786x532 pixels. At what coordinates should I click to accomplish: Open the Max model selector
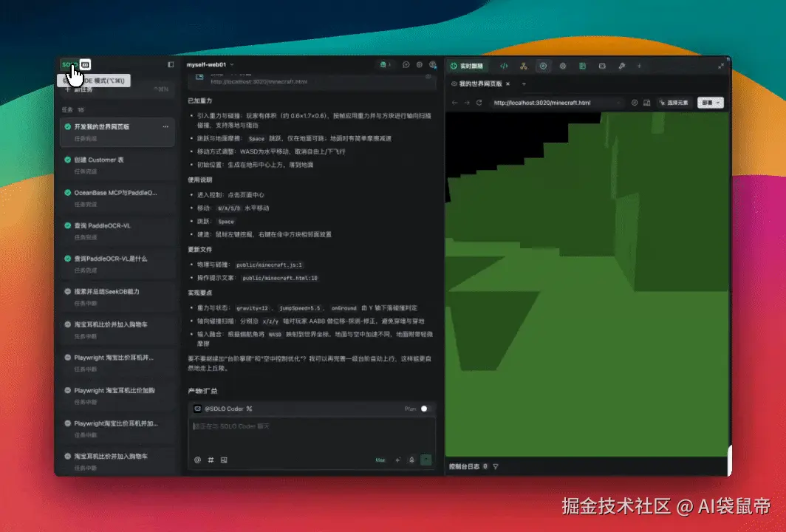[x=380, y=460]
